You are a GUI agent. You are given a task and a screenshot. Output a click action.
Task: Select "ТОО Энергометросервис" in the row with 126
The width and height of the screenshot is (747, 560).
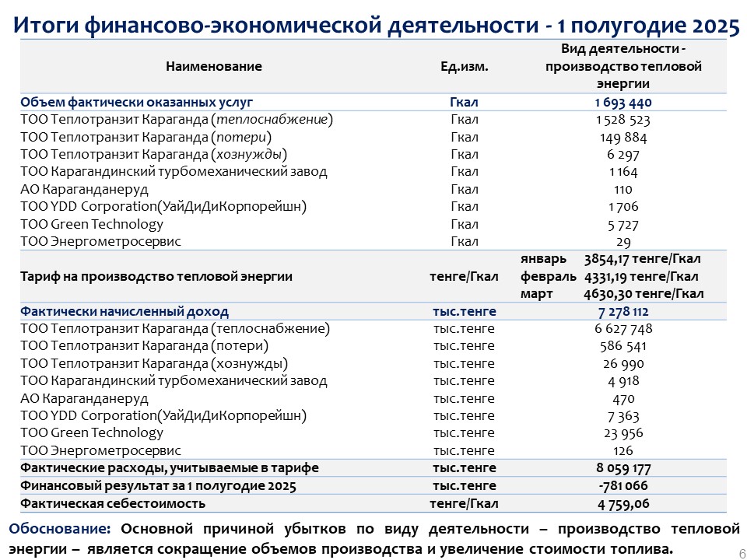[x=101, y=450]
